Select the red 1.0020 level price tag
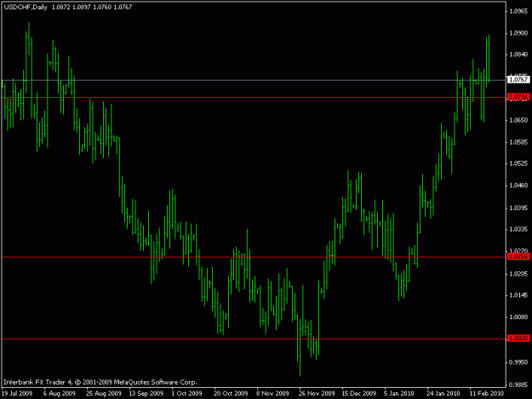This screenshot has width=532, height=399. (x=518, y=339)
